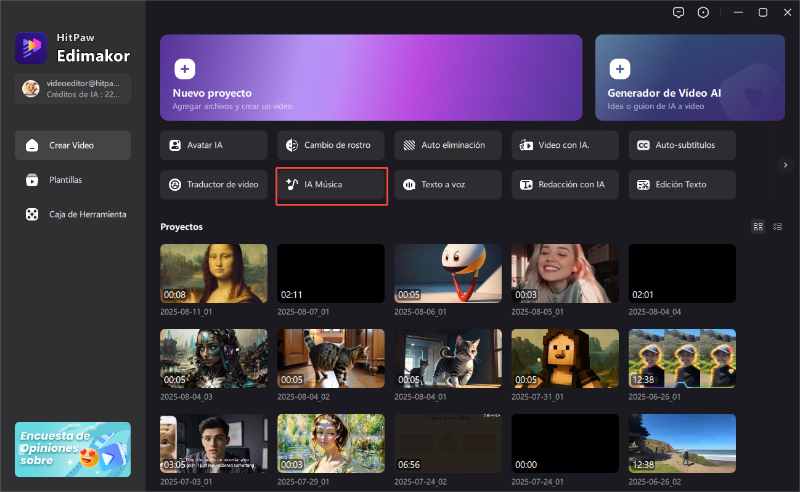Show more tools with right chevron arrow
Viewport: 800px width, 492px height.
[785, 165]
